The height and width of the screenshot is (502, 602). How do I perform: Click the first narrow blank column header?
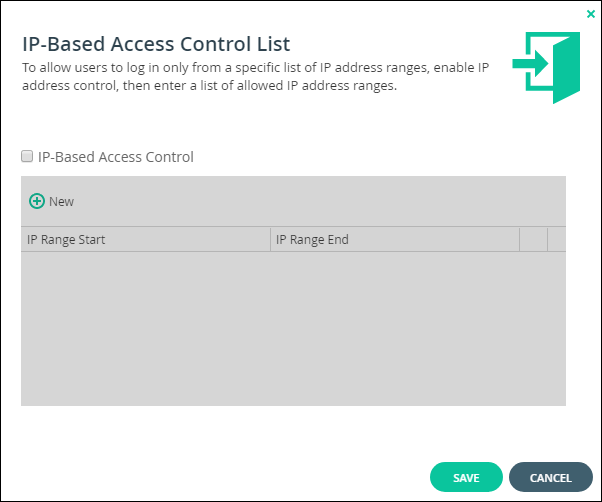pyautogui.click(x=533, y=239)
